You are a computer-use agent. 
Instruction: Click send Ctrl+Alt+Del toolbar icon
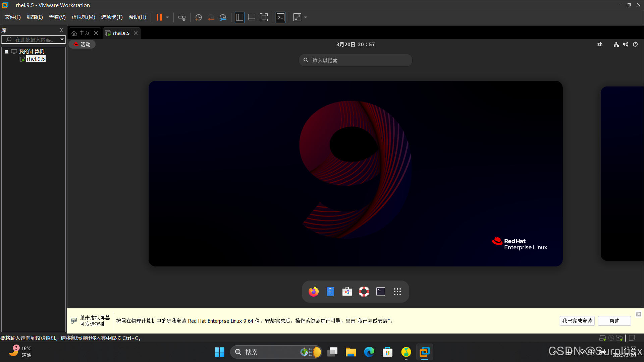click(x=182, y=17)
